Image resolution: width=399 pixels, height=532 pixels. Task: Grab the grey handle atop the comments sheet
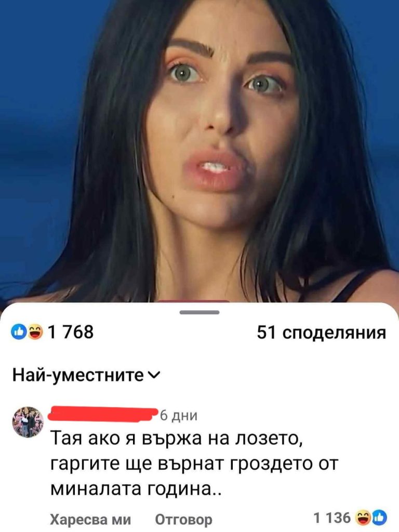click(x=199, y=312)
